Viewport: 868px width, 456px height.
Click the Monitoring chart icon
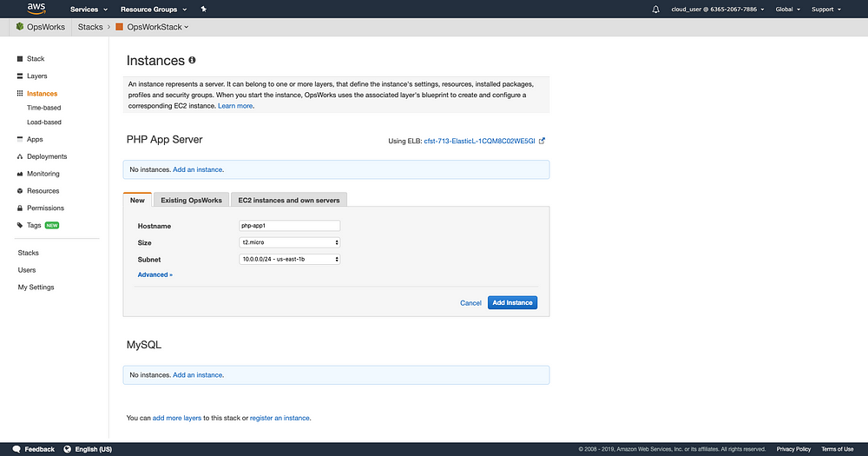click(20, 174)
